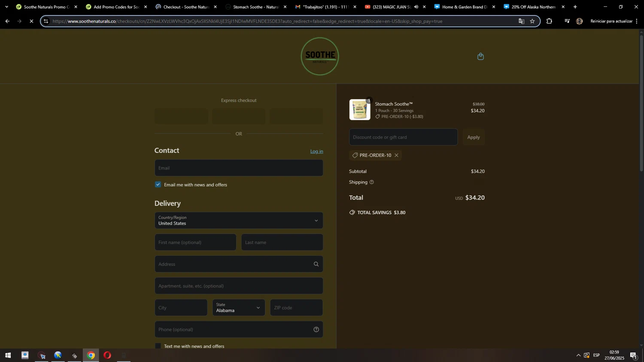Click the City field
The image size is (644, 362).
click(x=181, y=308)
